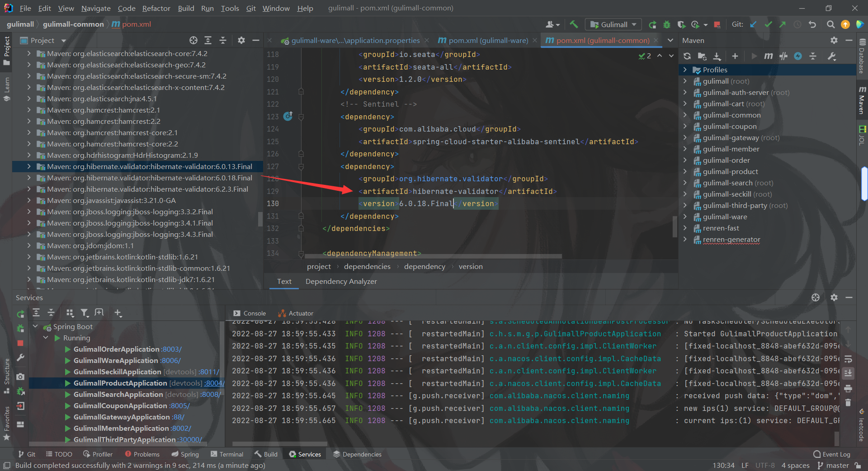Push commits using the green arrow icon
The width and height of the screenshot is (868, 471).
pyautogui.click(x=783, y=24)
